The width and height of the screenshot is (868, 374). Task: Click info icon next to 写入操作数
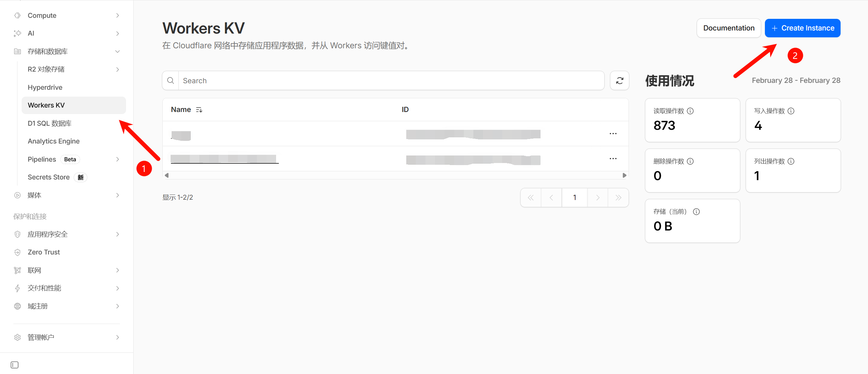[x=791, y=111]
